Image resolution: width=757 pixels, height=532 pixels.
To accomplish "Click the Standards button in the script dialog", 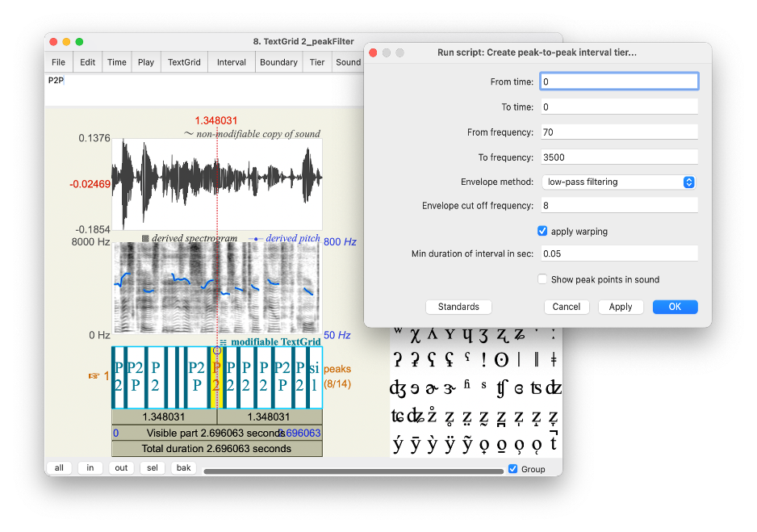I will tap(458, 307).
